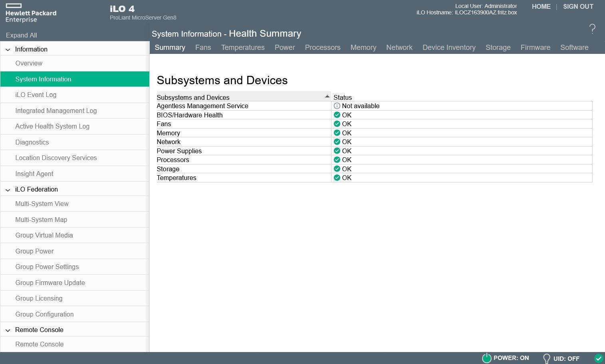Collapse the Remote Console section chevron
Viewport: 605px width, 364px height.
point(8,330)
